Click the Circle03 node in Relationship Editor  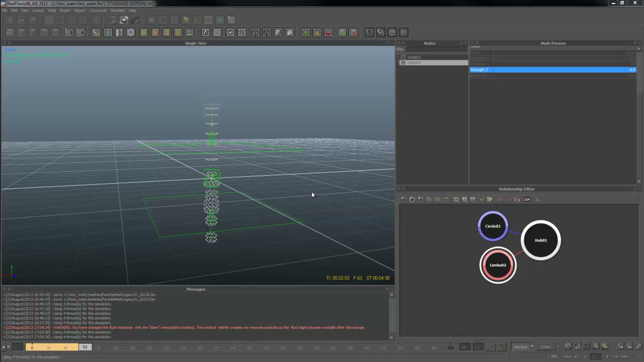click(493, 226)
